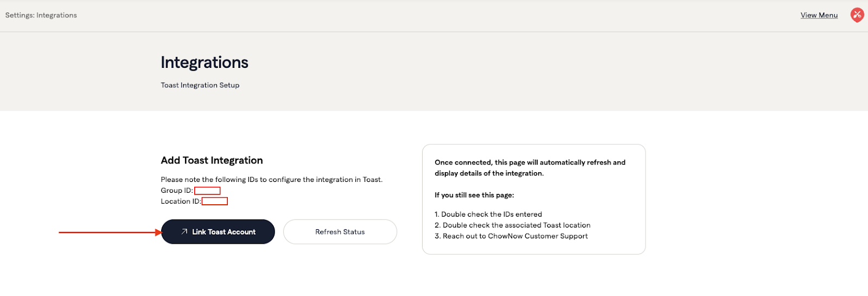This screenshot has height=296, width=868.
Task: Click the Integrations page heading
Action: [205, 62]
